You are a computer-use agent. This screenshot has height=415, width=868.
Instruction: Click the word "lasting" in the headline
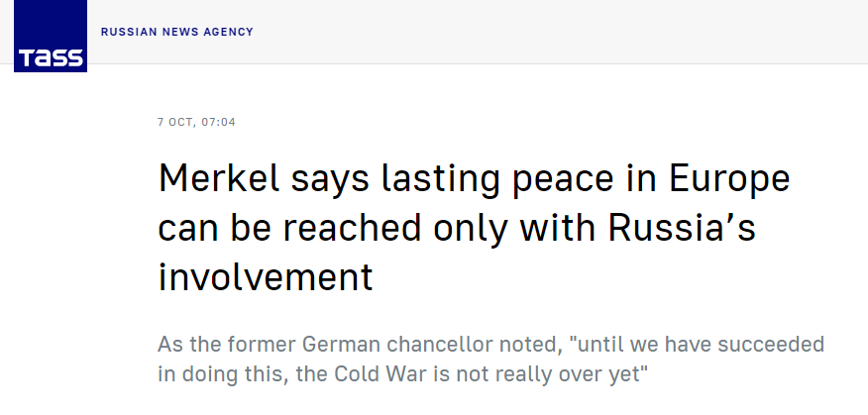click(x=420, y=181)
